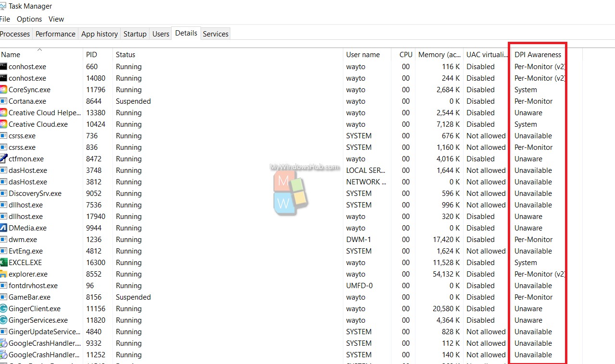Image resolution: width=615 pixels, height=364 pixels.
Task: Click the explorer.exe folder icon
Action: coord(4,274)
